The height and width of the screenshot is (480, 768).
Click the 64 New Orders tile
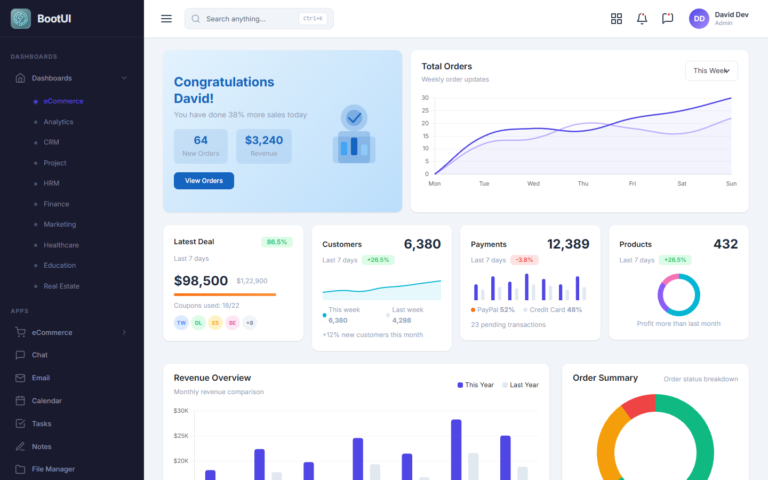coord(201,146)
